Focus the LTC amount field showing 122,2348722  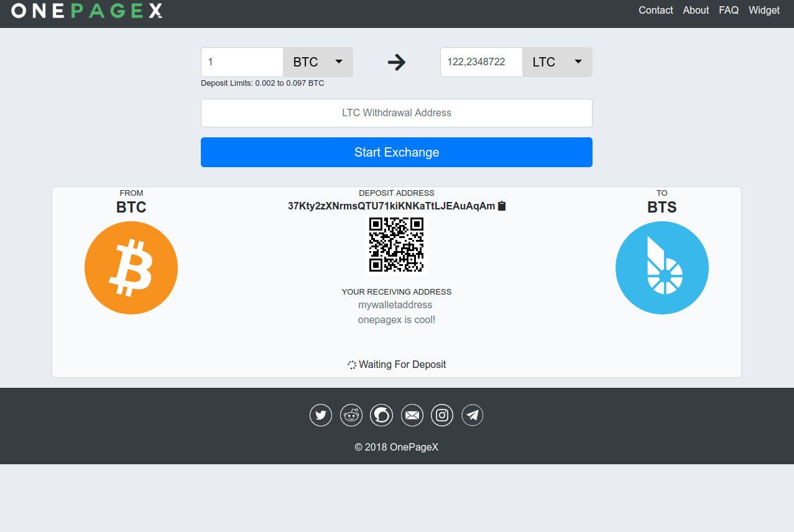pyautogui.click(x=481, y=62)
